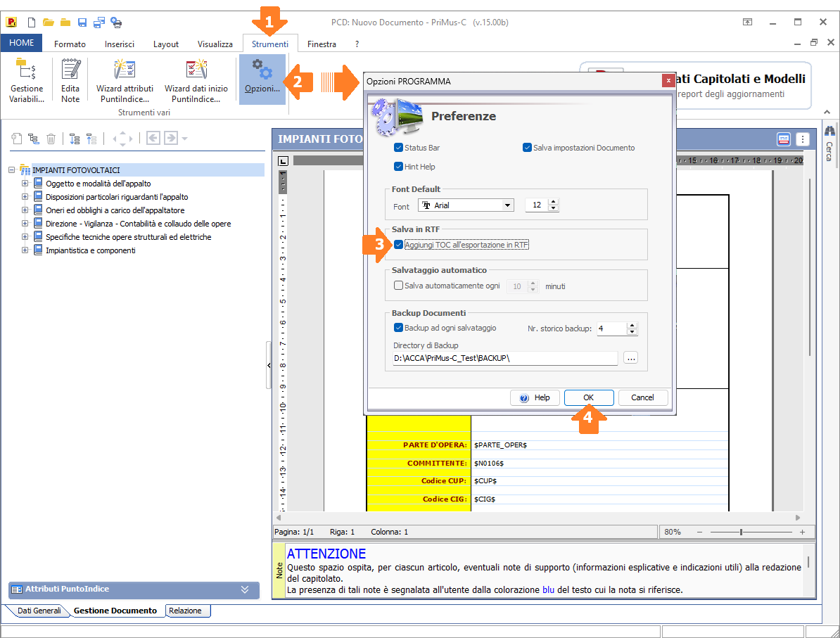
Task: Increase Nr. storico backup stepper
Action: point(632,325)
